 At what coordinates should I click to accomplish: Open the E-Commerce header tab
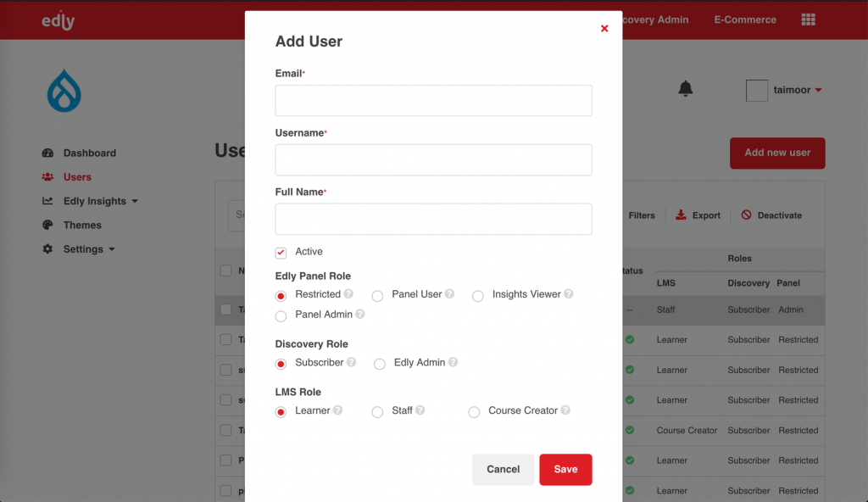(745, 20)
